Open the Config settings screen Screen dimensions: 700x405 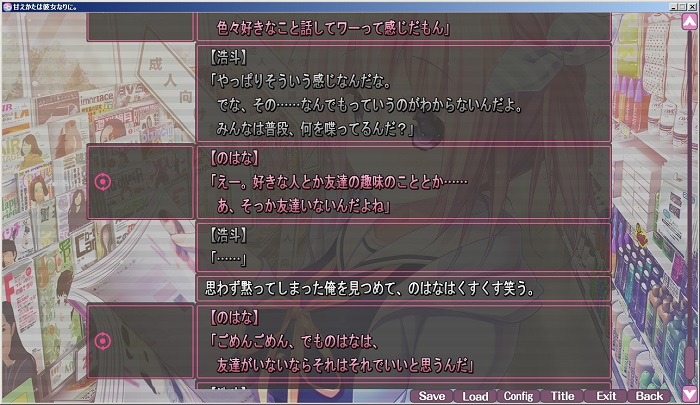(518, 396)
